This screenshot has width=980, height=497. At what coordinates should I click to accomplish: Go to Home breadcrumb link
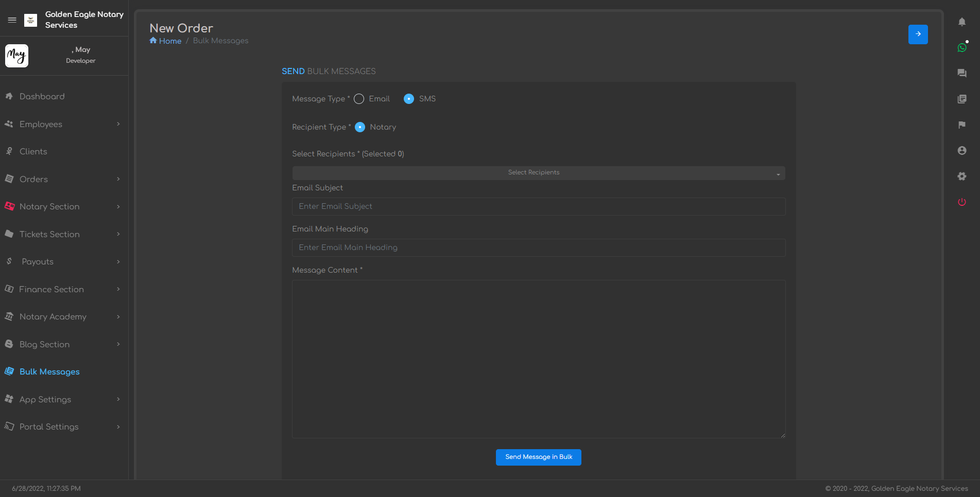tap(170, 41)
